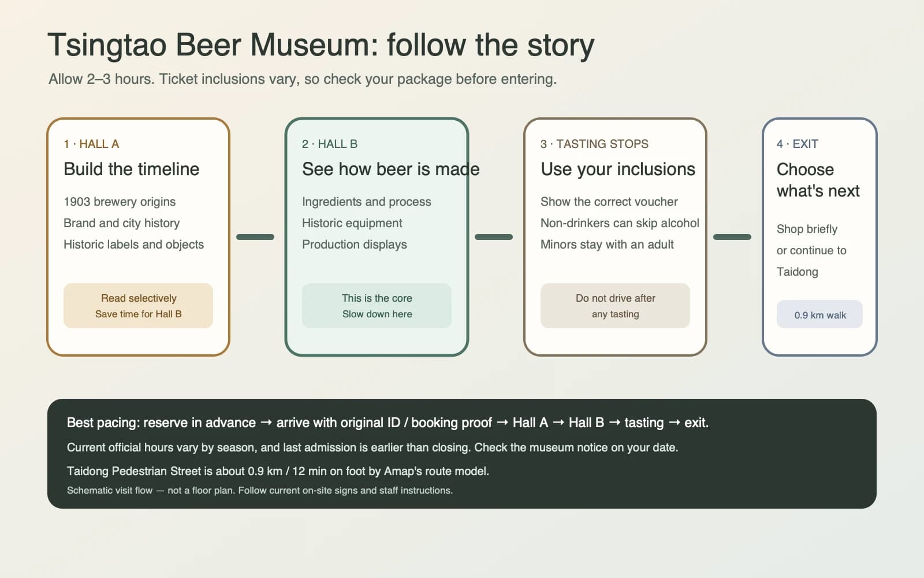Screen dimensions: 924x578
Task: Click the "Do not drive after" warning line
Action: [616, 298]
